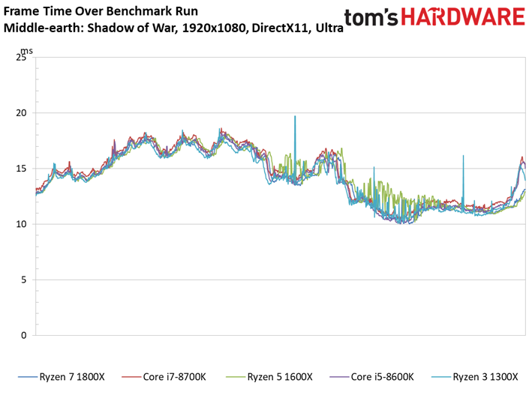Click the 20 y-axis label
The height and width of the screenshot is (398, 532).
coord(21,113)
